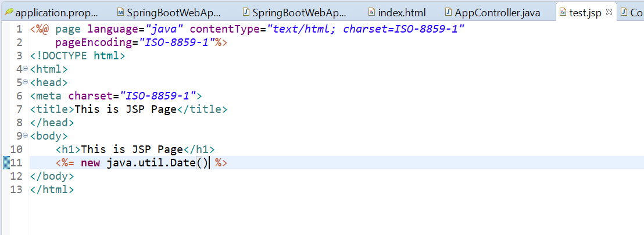Switch to the AppController.java tab

492,13
